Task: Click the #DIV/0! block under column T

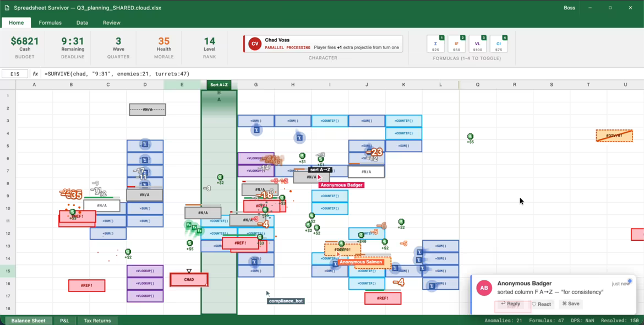Action: (614, 136)
